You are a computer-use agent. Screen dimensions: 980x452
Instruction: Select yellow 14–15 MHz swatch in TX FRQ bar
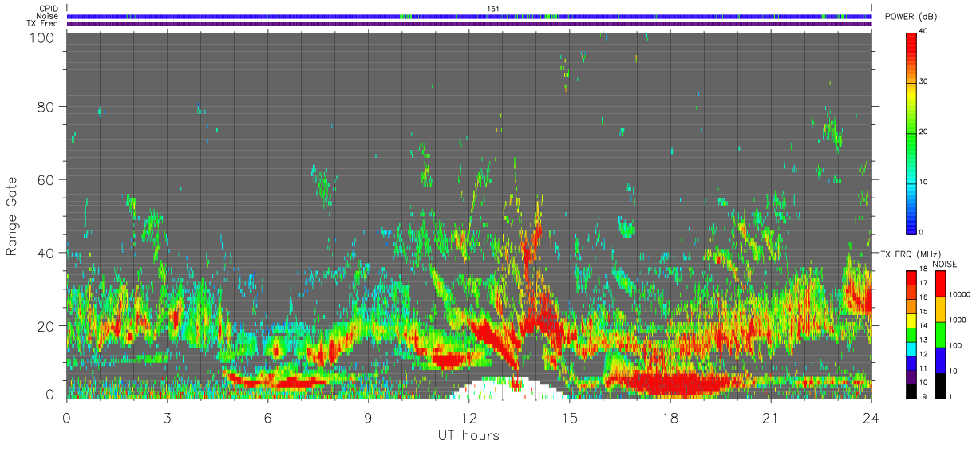click(x=911, y=320)
